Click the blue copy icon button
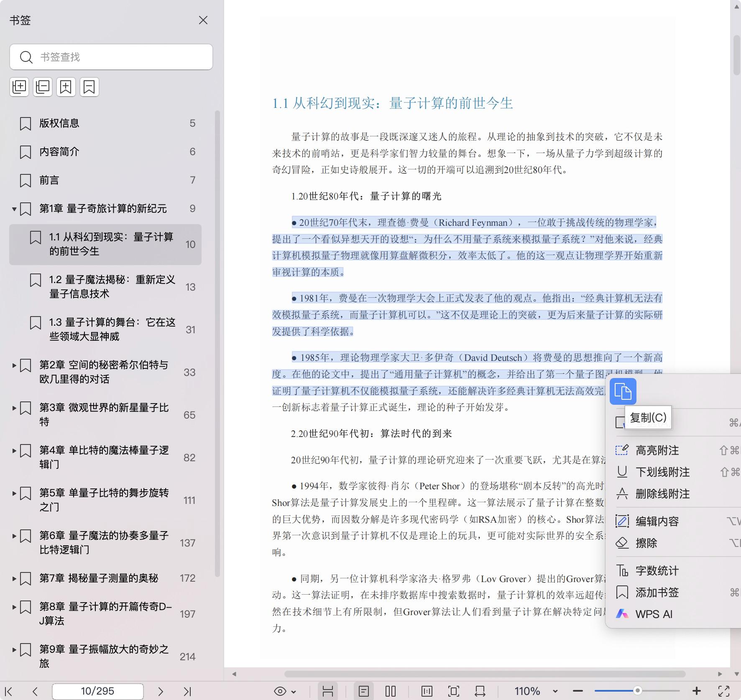This screenshot has height=700, width=741. (x=623, y=392)
